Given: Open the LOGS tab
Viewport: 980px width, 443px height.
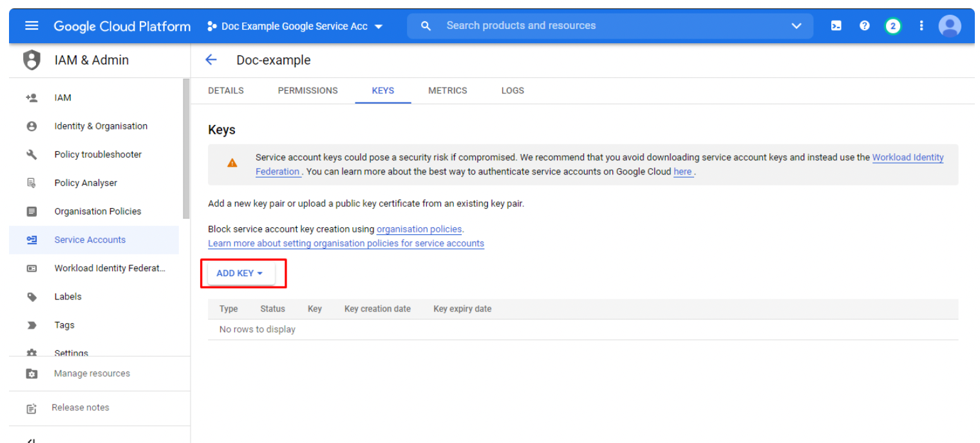Looking at the screenshot, I should (513, 91).
